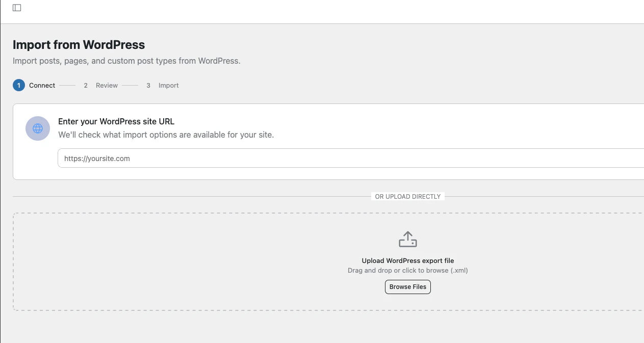Click 'We'll check what import options' text
Image resolution: width=644 pixels, height=343 pixels.
coord(166,135)
